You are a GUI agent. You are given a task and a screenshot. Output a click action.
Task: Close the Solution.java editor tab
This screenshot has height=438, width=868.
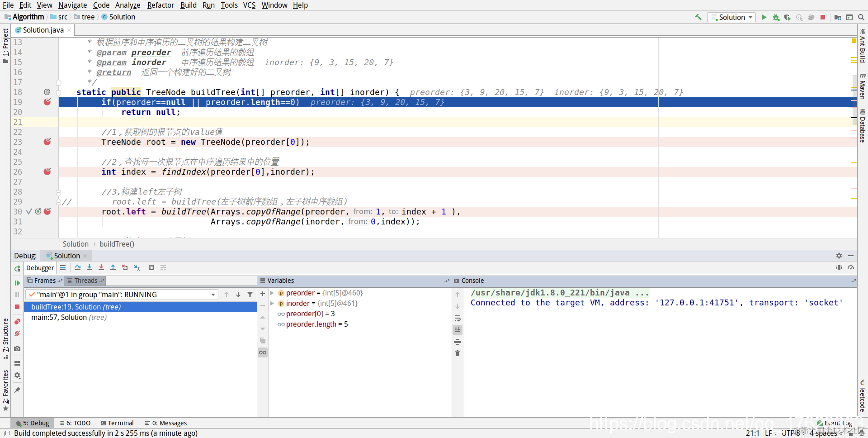coord(69,30)
